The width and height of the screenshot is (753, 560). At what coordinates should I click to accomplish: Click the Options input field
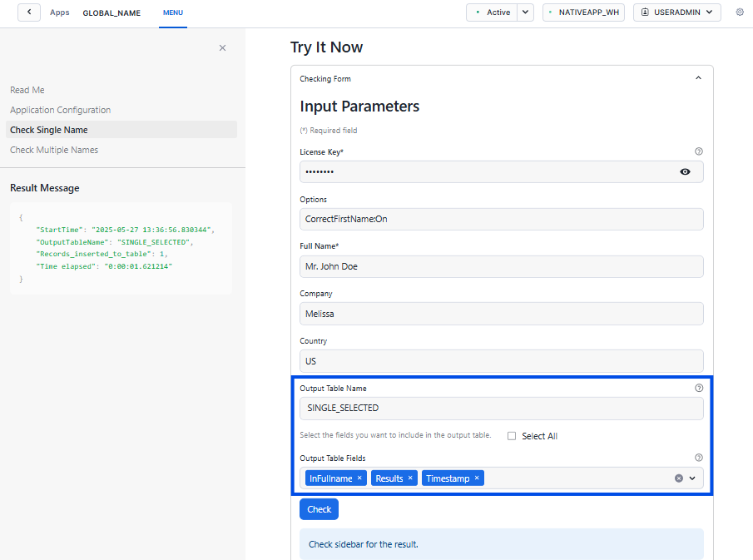coord(502,219)
